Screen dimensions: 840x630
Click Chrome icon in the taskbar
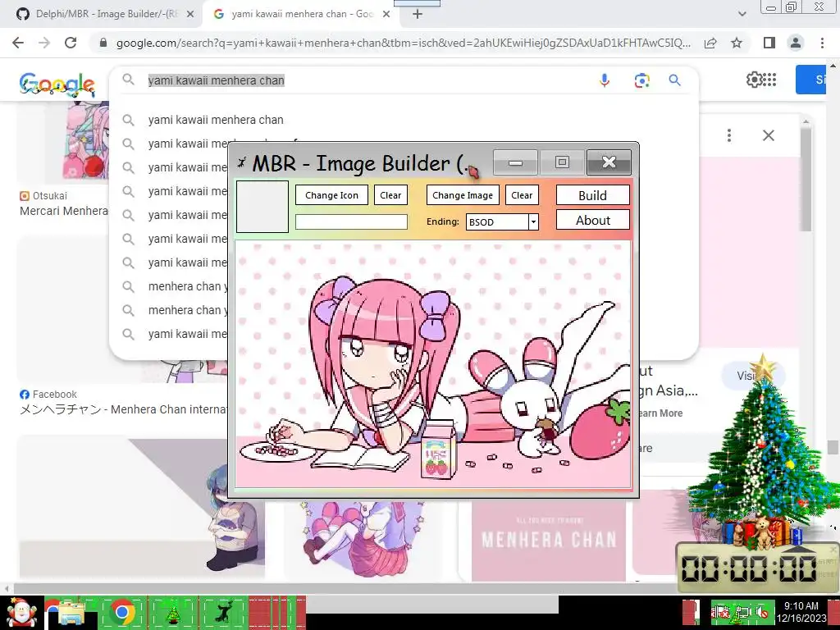pos(121,612)
